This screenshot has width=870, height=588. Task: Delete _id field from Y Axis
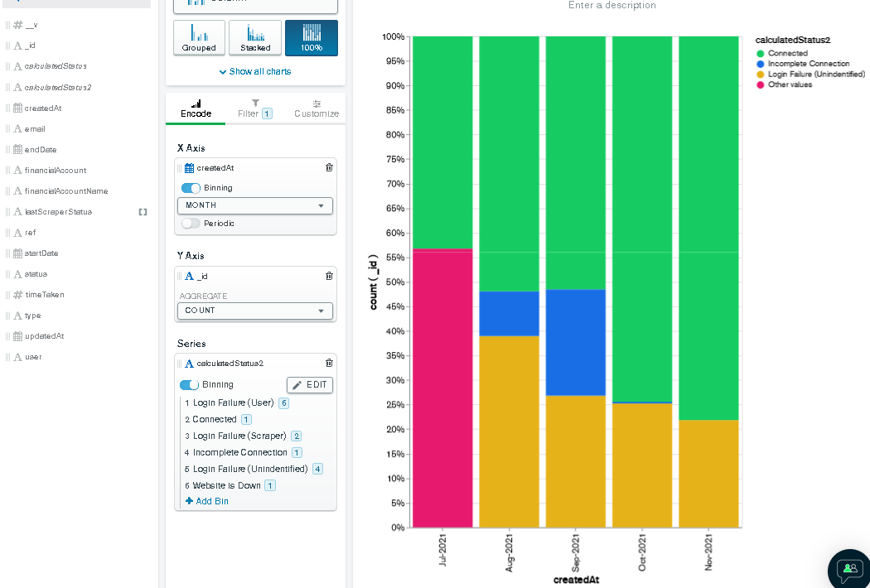[329, 276]
